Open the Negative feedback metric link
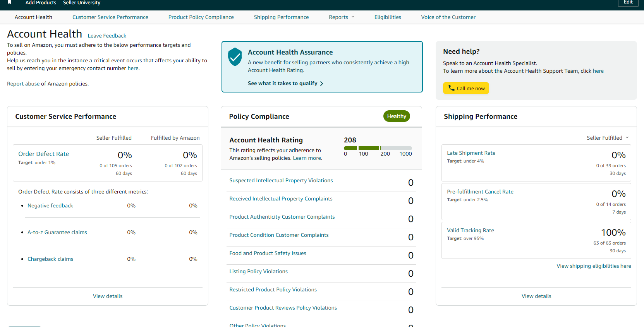Image resolution: width=644 pixels, height=327 pixels. (x=50, y=206)
